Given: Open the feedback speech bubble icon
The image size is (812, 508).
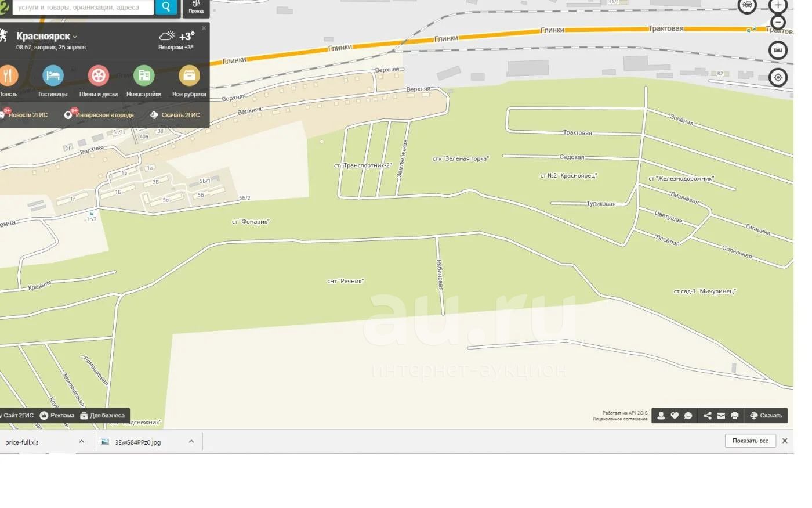Looking at the screenshot, I should point(688,416).
